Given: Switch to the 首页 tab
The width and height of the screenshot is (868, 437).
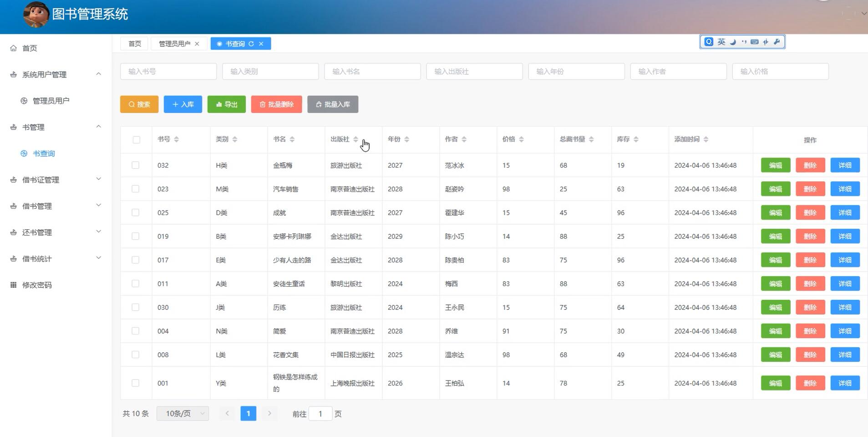Looking at the screenshot, I should (x=135, y=44).
